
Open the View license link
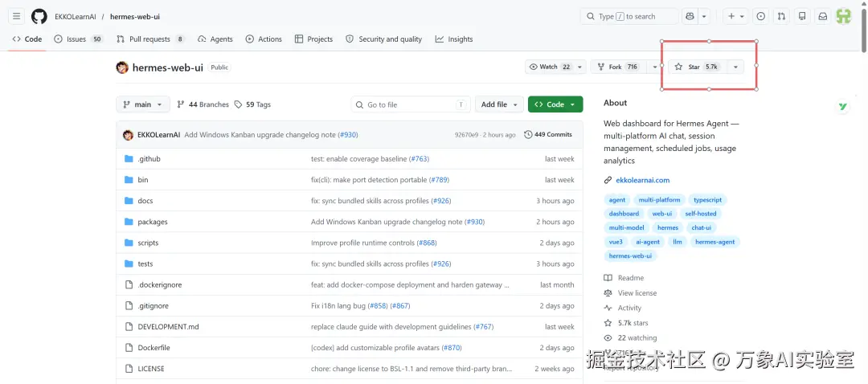[x=630, y=292]
